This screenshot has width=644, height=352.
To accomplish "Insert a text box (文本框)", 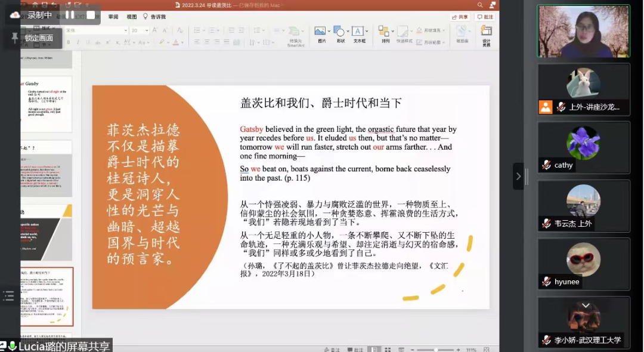I will coord(358,32).
